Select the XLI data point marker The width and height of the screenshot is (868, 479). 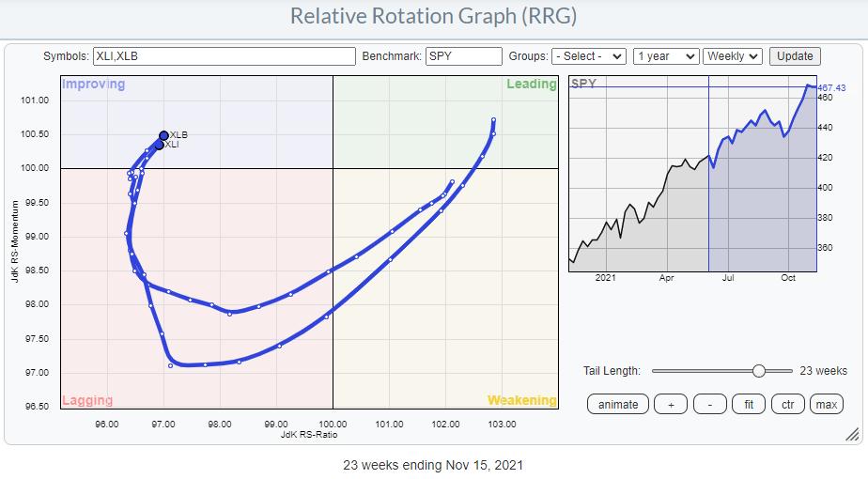pyautogui.click(x=160, y=145)
